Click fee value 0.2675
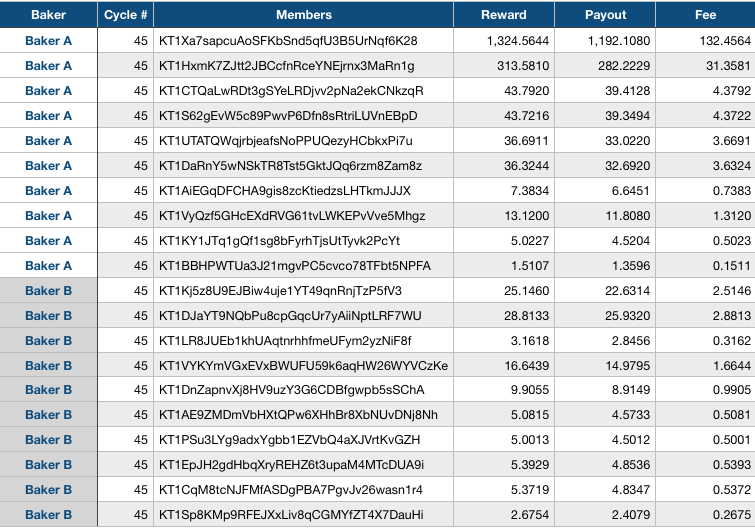 [732, 515]
